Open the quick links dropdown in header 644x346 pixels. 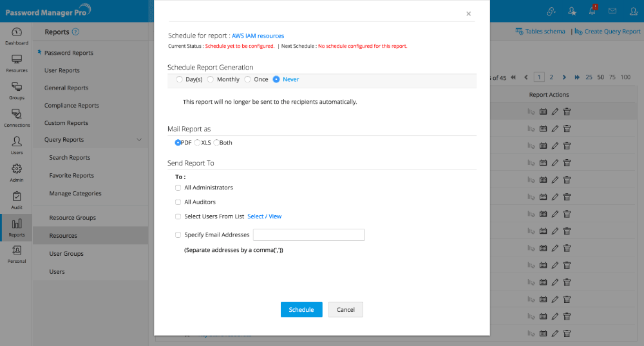click(x=552, y=11)
